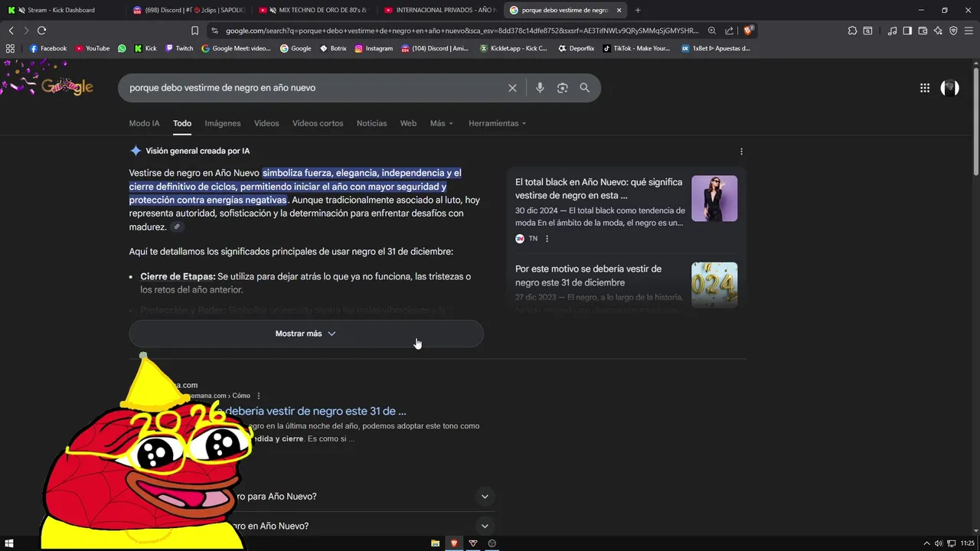Open Brave Wallet icon

(x=923, y=31)
